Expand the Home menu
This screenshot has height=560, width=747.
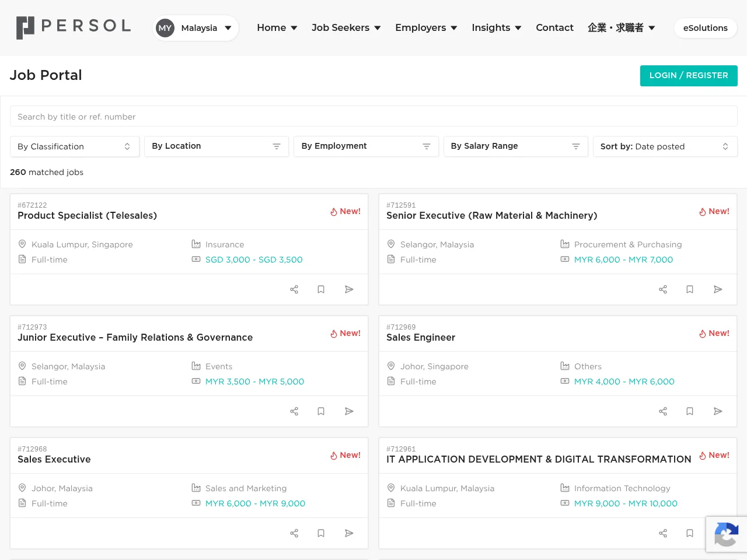pos(277,27)
